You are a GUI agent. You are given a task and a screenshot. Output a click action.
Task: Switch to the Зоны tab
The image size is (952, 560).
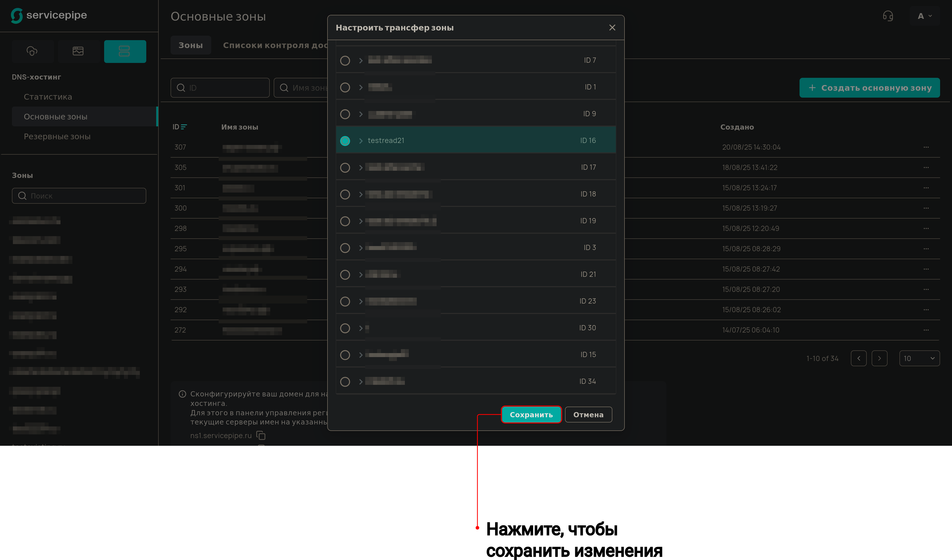pos(191,45)
